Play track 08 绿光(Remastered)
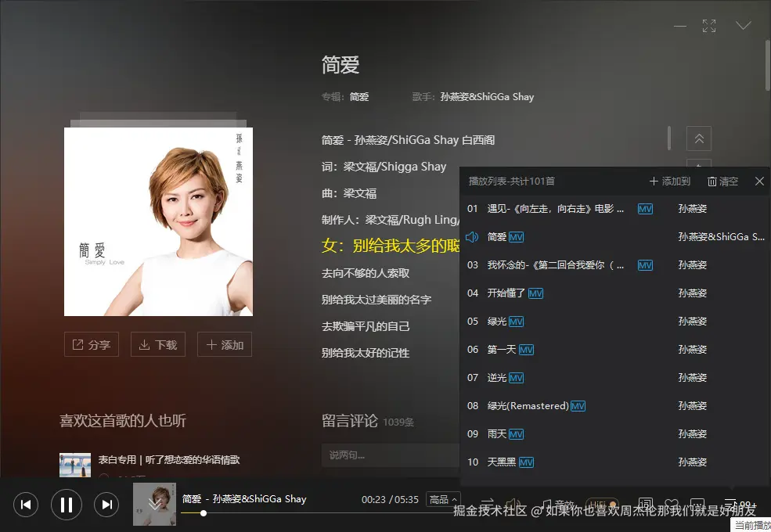 pos(528,406)
